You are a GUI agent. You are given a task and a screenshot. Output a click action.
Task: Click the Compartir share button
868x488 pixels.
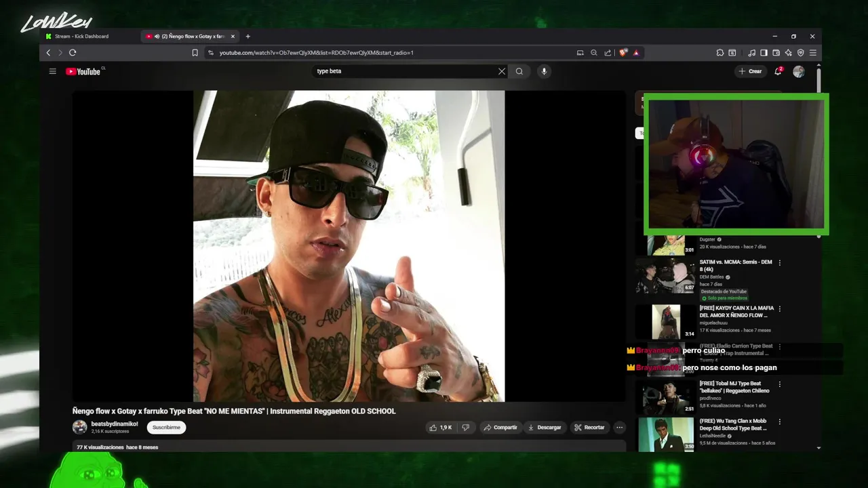(x=500, y=428)
